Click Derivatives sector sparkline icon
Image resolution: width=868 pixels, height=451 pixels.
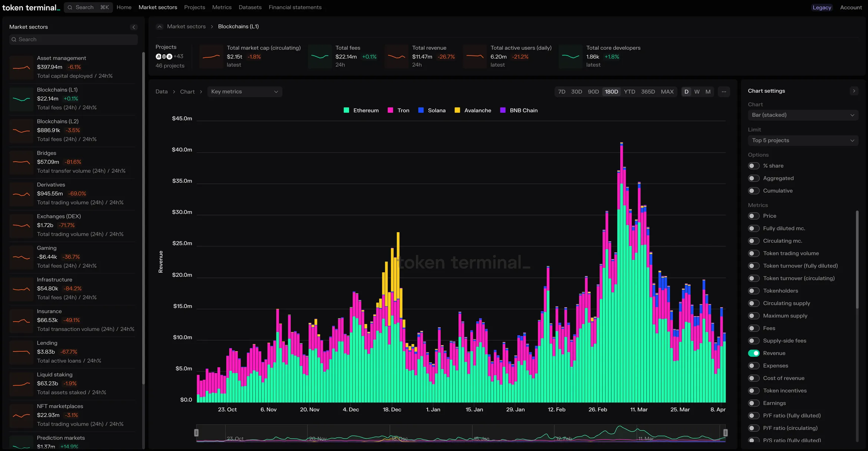tap(22, 194)
